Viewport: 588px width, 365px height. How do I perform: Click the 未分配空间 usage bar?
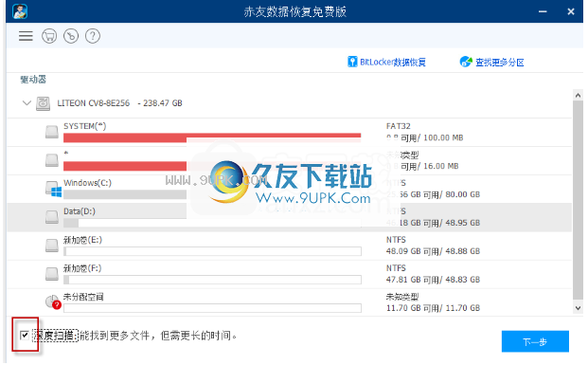coord(212,308)
